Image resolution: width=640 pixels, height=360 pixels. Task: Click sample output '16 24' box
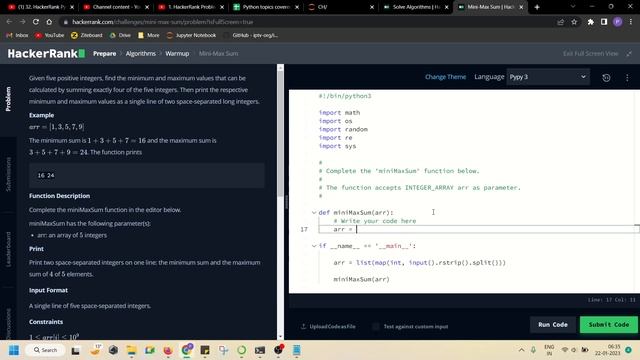[x=147, y=176]
